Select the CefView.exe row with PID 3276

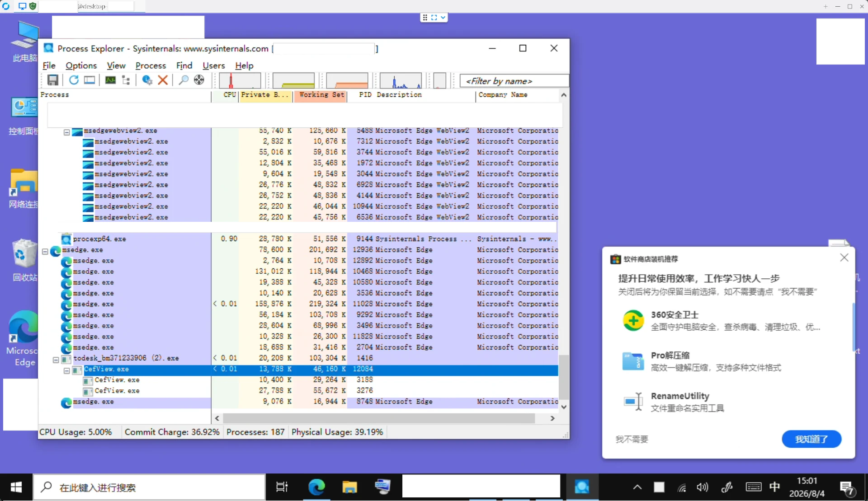coord(298,391)
